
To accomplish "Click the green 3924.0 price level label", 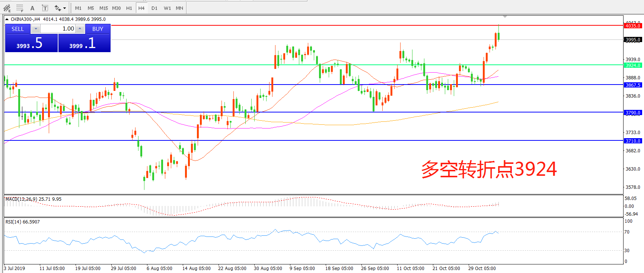I will click(x=632, y=65).
